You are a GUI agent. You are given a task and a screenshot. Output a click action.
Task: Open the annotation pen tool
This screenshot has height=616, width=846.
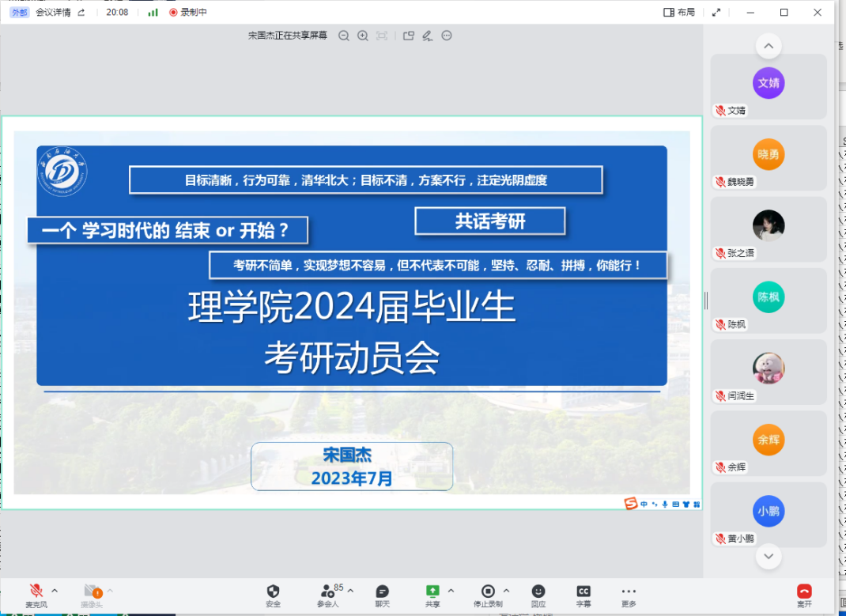point(427,36)
